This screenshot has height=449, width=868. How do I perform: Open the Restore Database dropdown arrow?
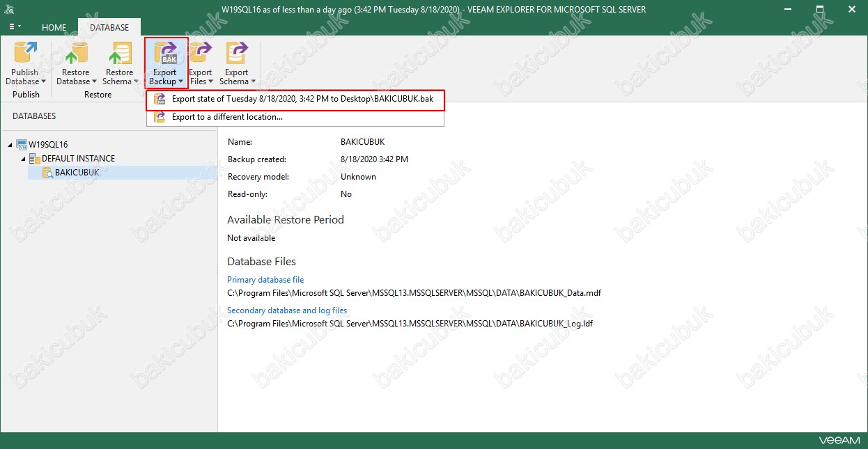pyautogui.click(x=95, y=82)
